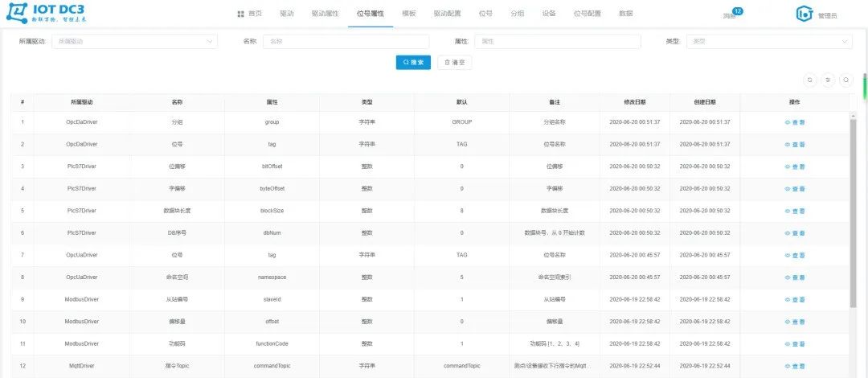
Task: Click the 'GROUP' default value cell
Action: [461, 122]
